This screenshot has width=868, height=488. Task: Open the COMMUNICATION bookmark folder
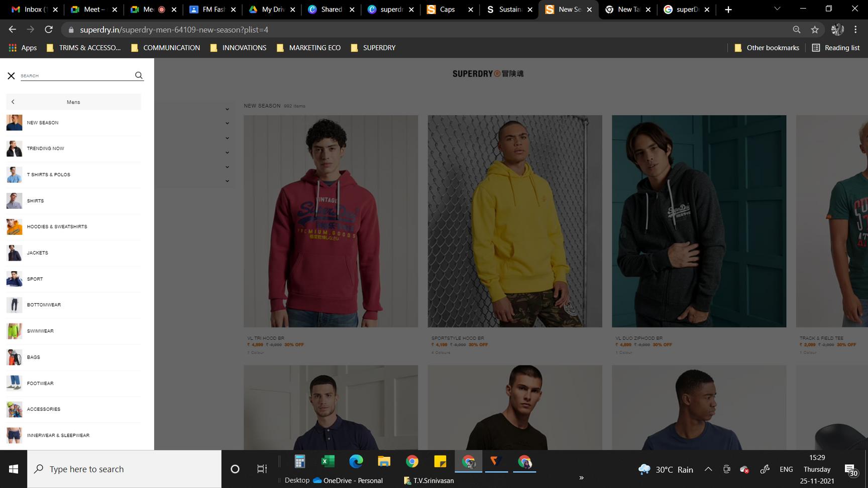pos(165,48)
